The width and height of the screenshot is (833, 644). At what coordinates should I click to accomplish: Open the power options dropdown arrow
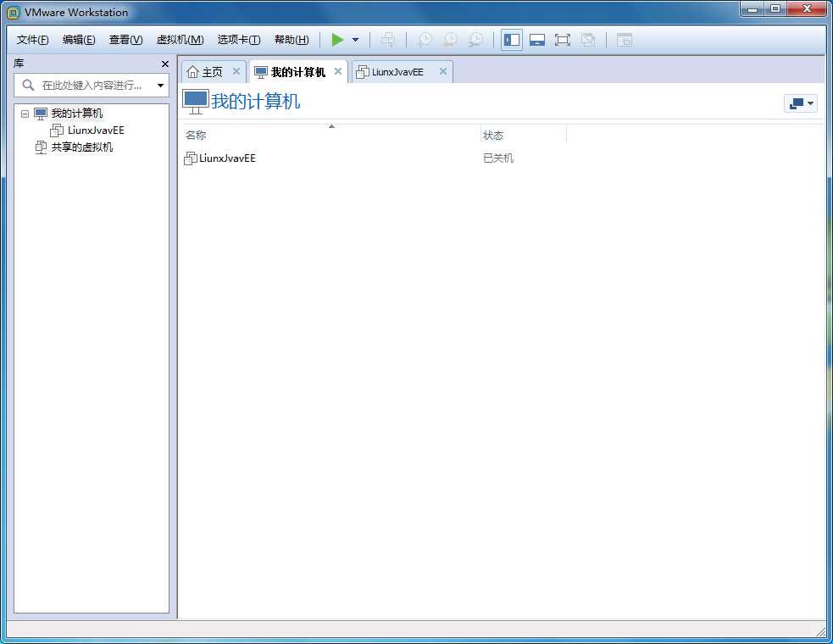[x=355, y=40]
